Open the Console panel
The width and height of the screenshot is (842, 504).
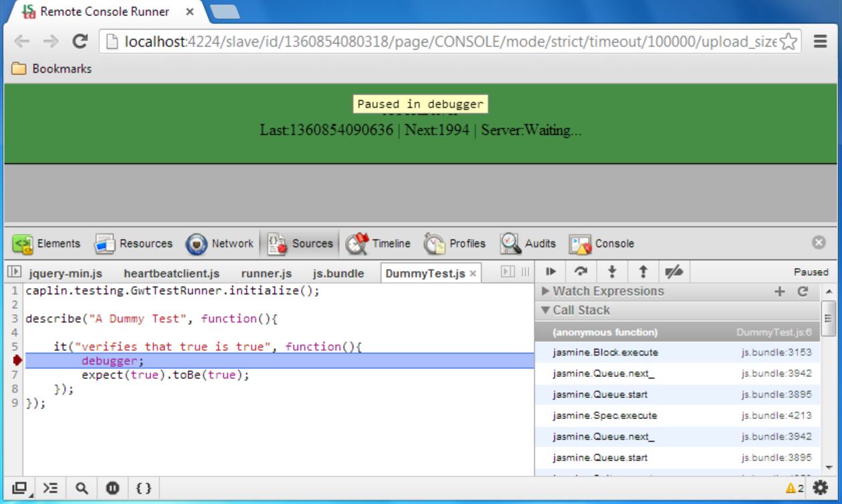coord(601,244)
